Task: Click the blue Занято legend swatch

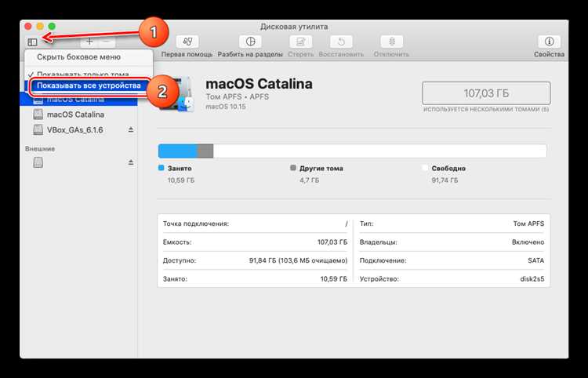Action: 162,168
